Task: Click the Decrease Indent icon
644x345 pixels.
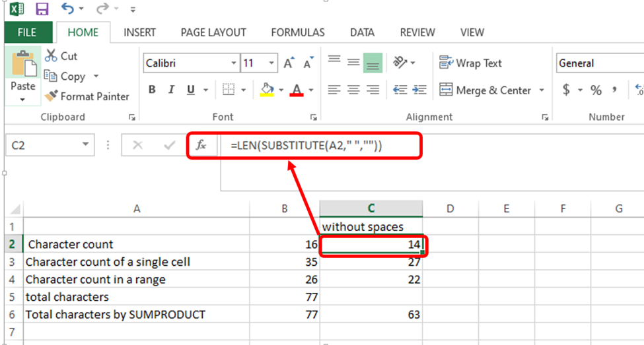Action: (400, 90)
